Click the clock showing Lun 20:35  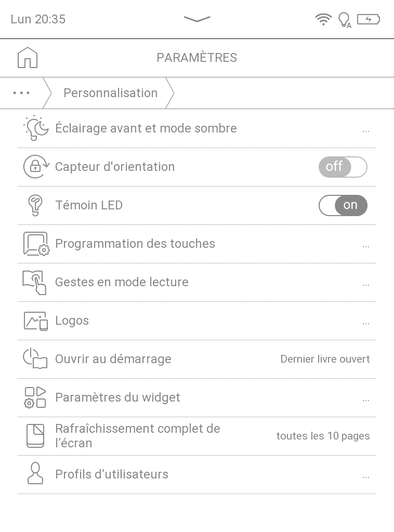[38, 19]
